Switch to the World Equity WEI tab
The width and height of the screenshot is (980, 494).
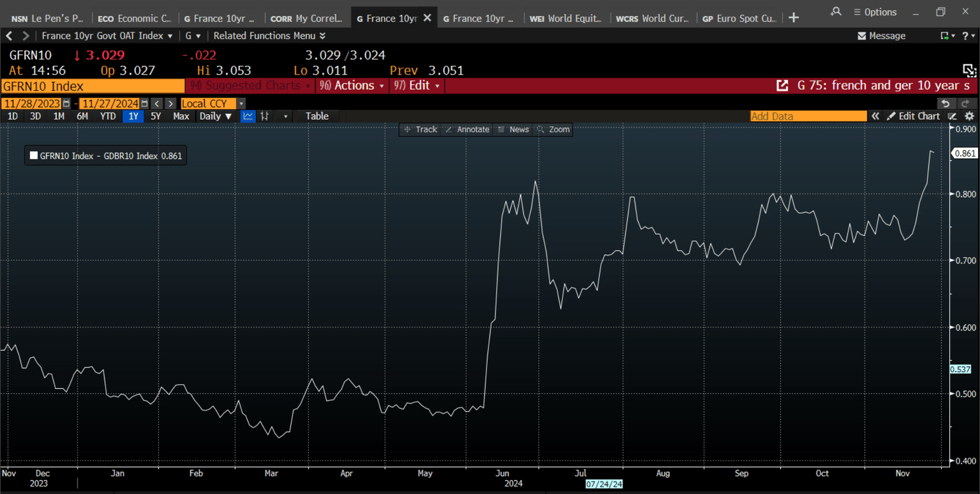point(566,19)
